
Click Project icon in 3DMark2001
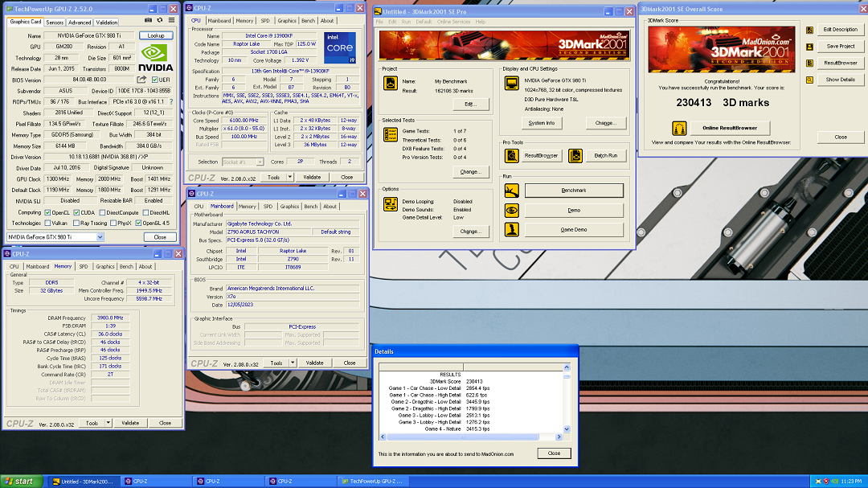point(391,84)
